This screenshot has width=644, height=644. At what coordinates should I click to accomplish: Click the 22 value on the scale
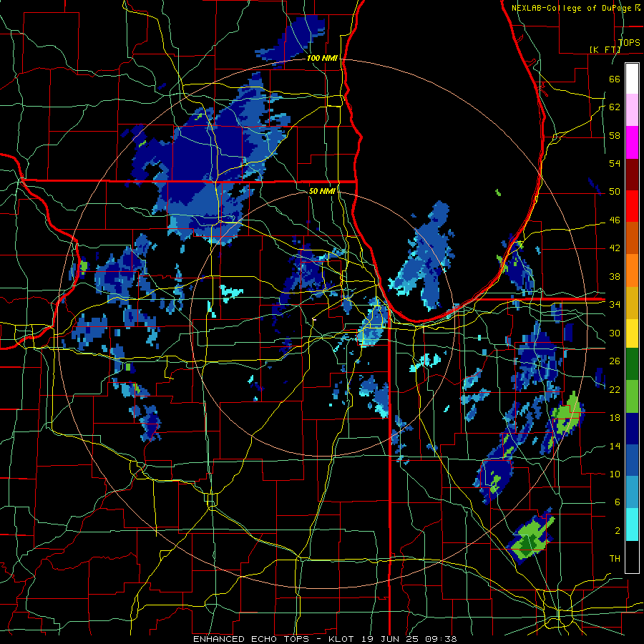point(615,389)
